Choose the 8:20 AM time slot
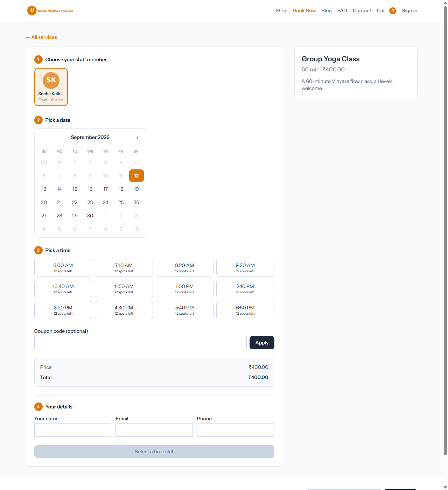 [x=184, y=268]
